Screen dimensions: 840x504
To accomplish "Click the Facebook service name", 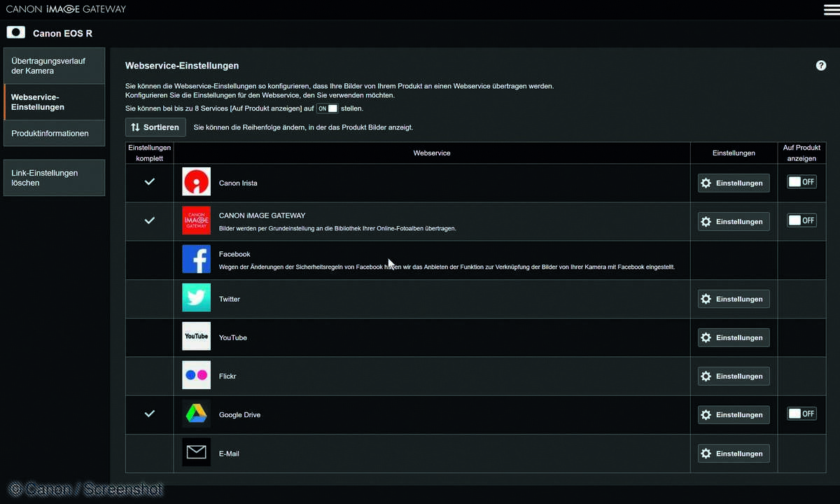I will coord(234,254).
